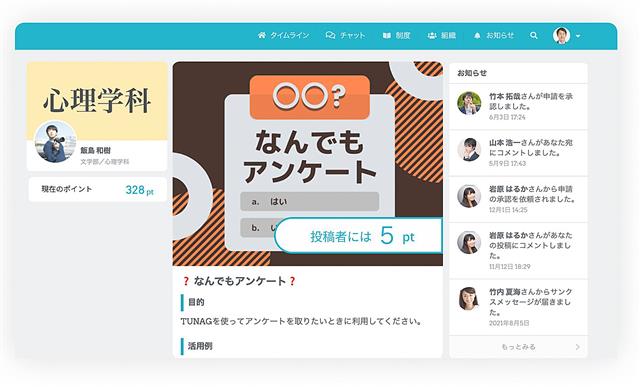Click 竹本 拓哉 avatar in notifications

(469, 103)
